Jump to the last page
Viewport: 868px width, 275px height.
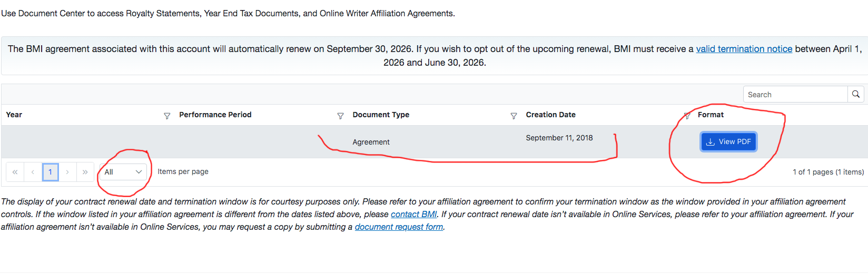click(85, 172)
